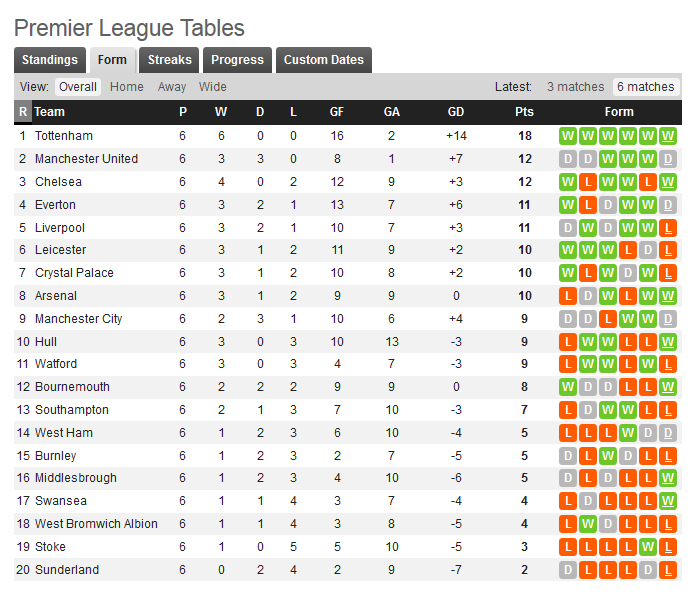Sort table by GF column header
Viewport: 697px width, 600px height.
[337, 112]
